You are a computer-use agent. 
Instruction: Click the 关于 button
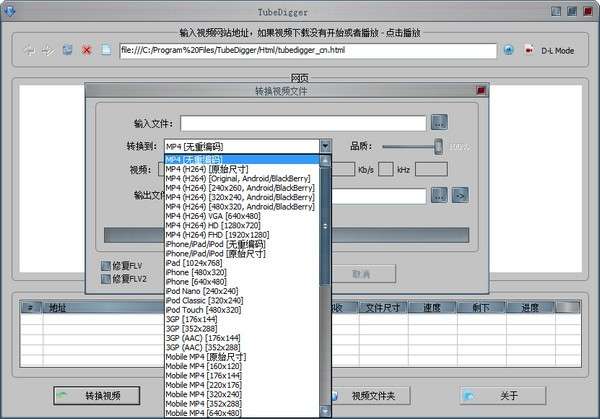[503, 395]
